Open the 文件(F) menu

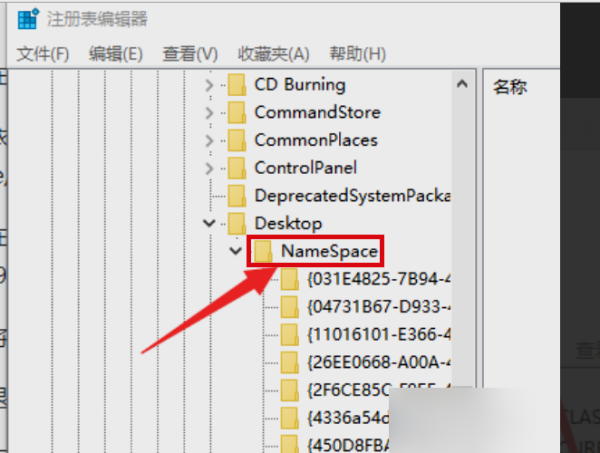(x=42, y=54)
